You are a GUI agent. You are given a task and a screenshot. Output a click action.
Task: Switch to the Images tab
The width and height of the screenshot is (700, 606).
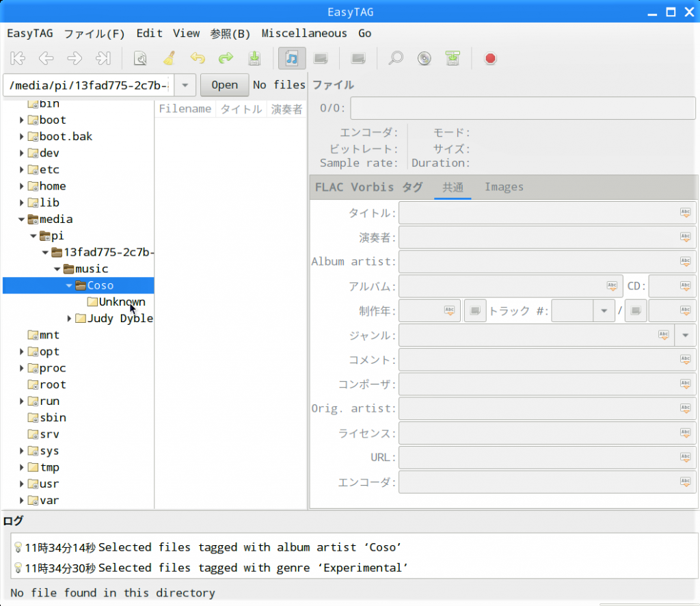pyautogui.click(x=504, y=187)
